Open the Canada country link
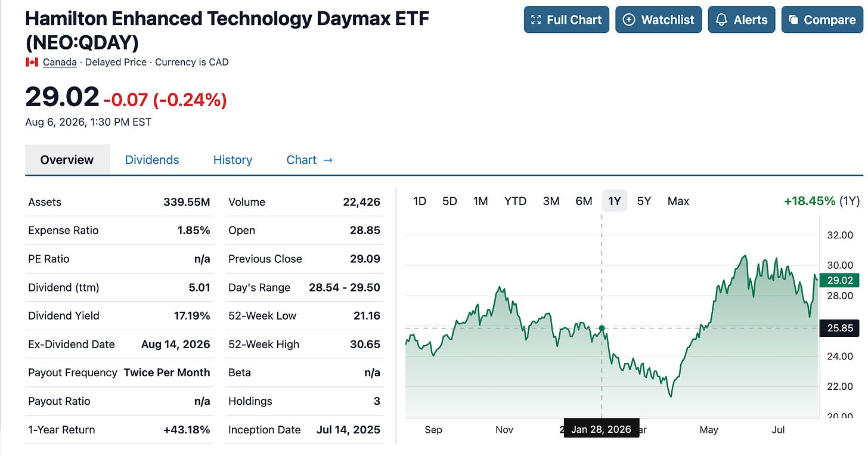Screen dimensions: 868x456 pos(60,62)
